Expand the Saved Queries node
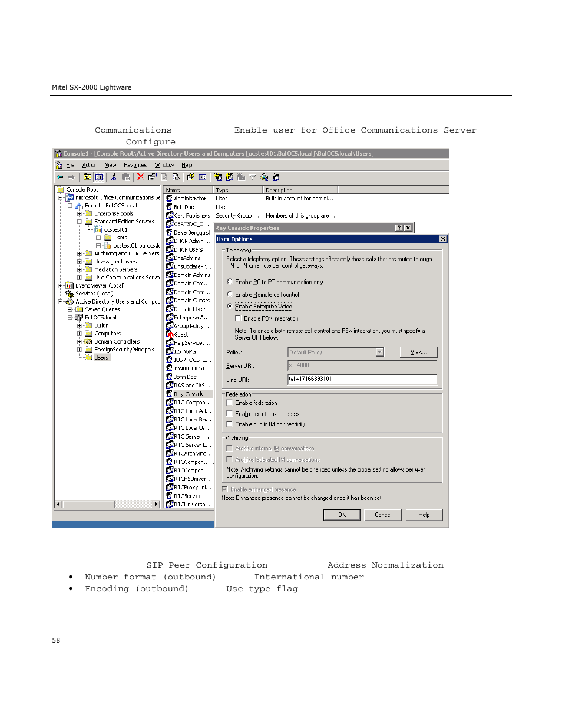The image size is (562, 728). click(70, 309)
